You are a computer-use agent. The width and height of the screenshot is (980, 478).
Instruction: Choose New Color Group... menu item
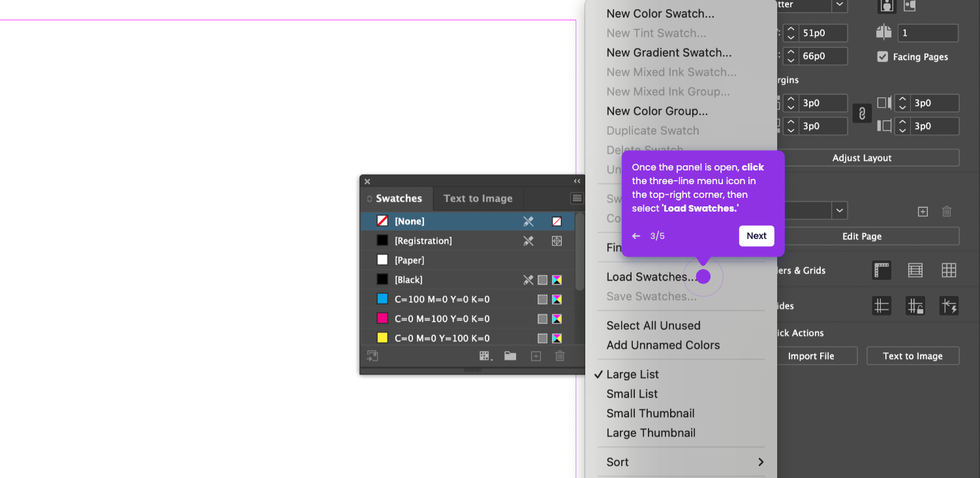(x=657, y=112)
